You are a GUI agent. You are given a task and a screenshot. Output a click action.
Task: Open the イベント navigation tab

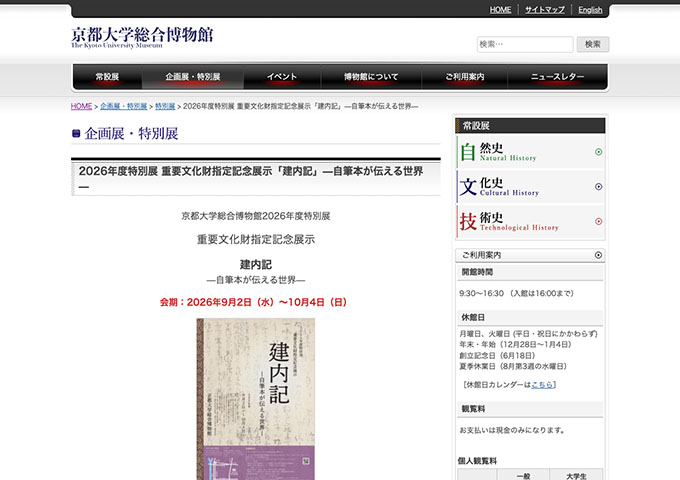pyautogui.click(x=282, y=77)
